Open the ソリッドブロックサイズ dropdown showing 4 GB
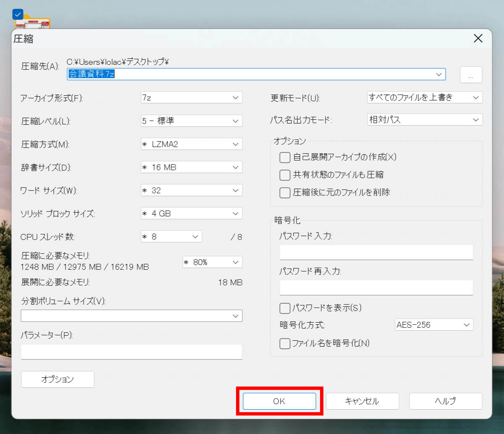The height and width of the screenshot is (434, 504). point(192,213)
